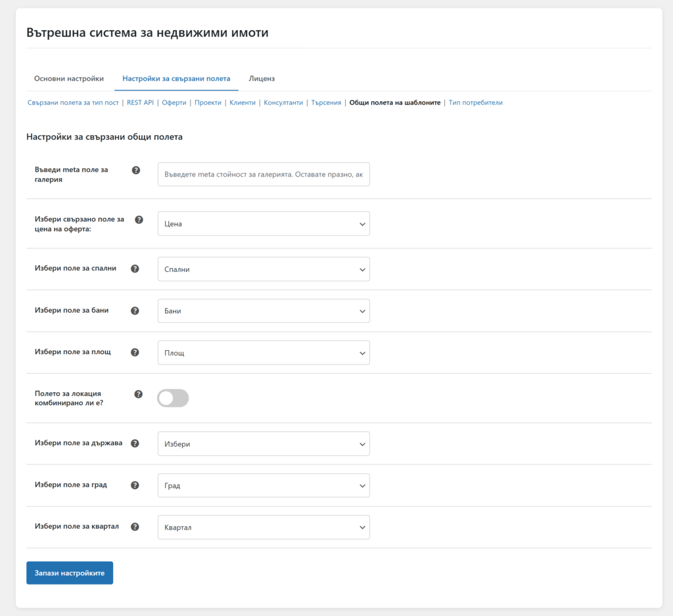Click help icon for bedrooms field (спални)

click(x=135, y=269)
